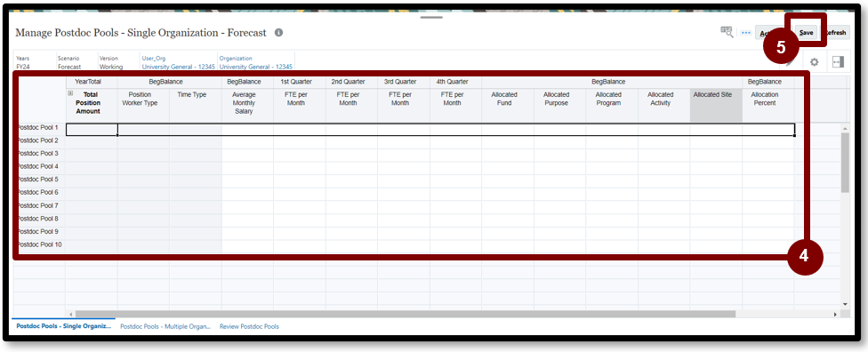Open the Organization University General link
The height and width of the screenshot is (352, 868).
tap(256, 67)
